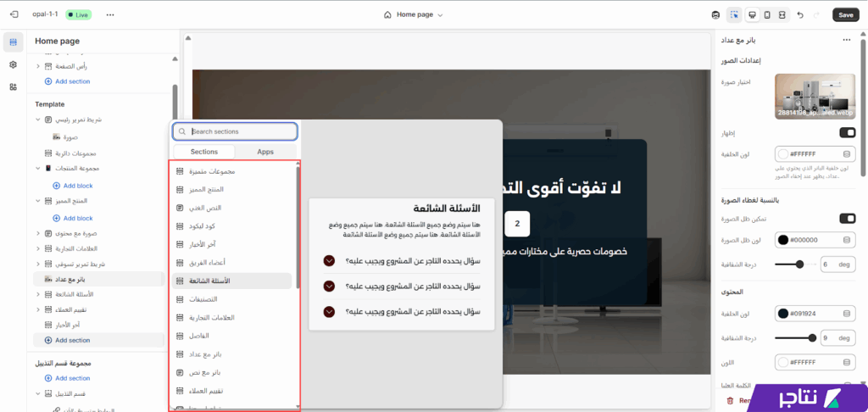Toggle the تمكين ظل الصورة switch

(x=847, y=218)
